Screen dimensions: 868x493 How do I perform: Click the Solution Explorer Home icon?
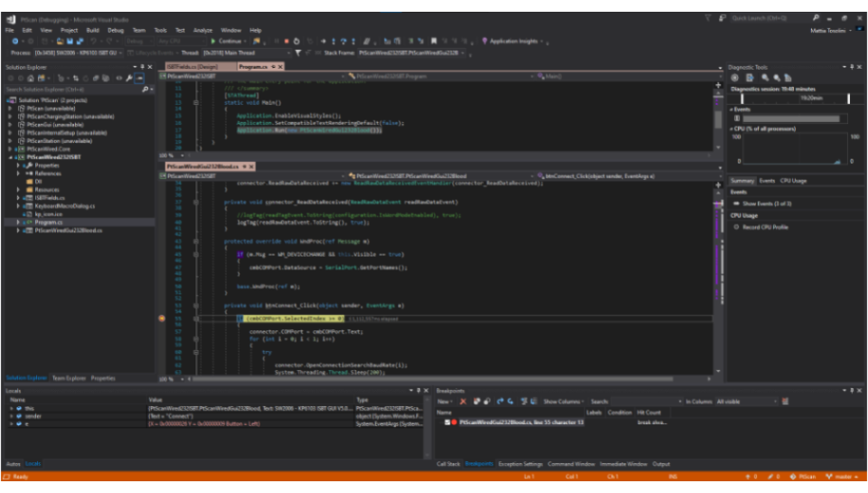click(x=29, y=78)
